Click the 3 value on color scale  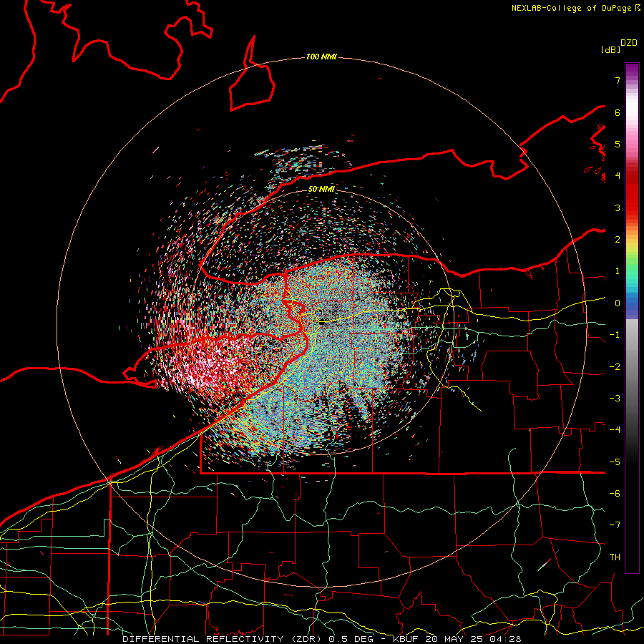click(618, 208)
